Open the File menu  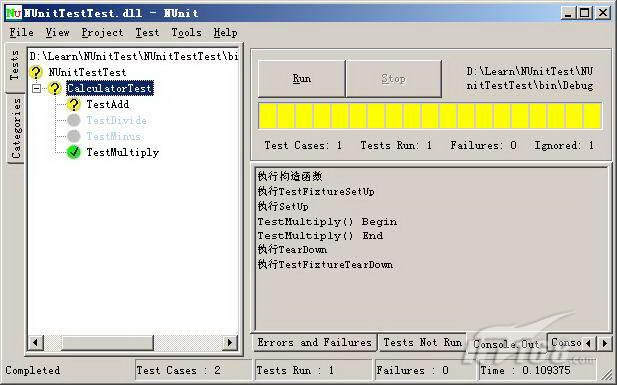22,32
